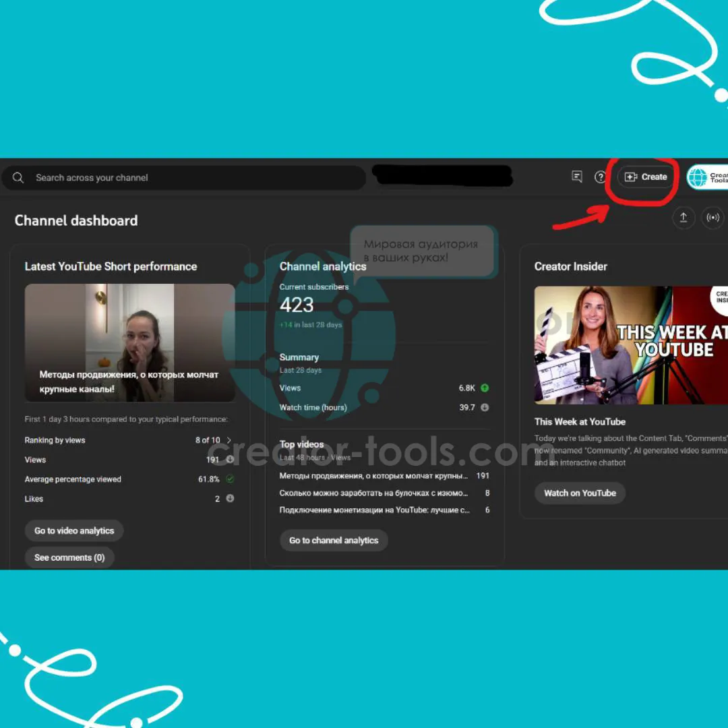The height and width of the screenshot is (728, 728).
Task: Click the This Week at YouTube title
Action: [580, 421]
